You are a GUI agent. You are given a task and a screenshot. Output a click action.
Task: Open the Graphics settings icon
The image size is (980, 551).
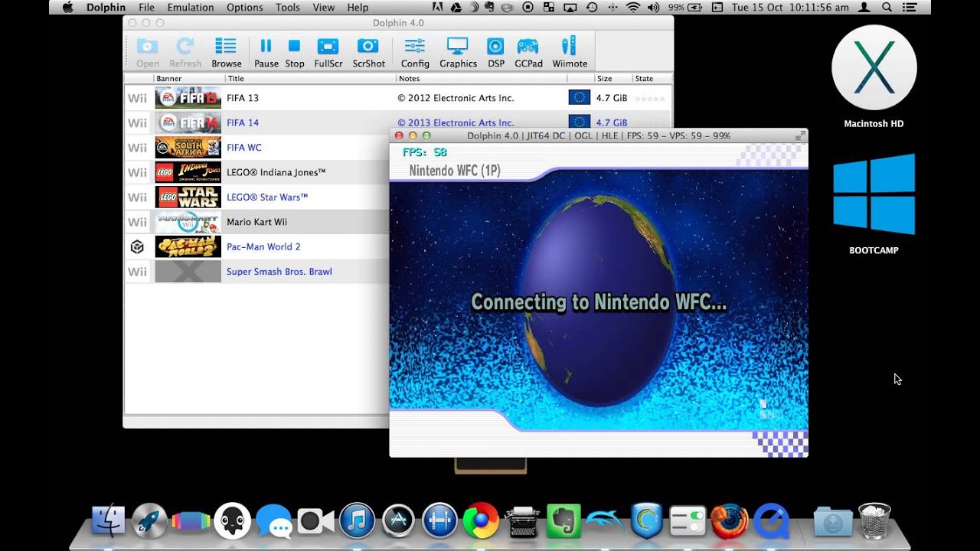point(458,52)
